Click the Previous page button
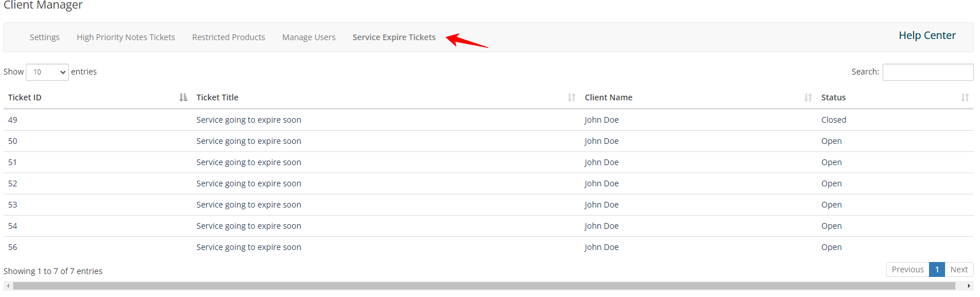The width and height of the screenshot is (980, 297). coord(907,269)
